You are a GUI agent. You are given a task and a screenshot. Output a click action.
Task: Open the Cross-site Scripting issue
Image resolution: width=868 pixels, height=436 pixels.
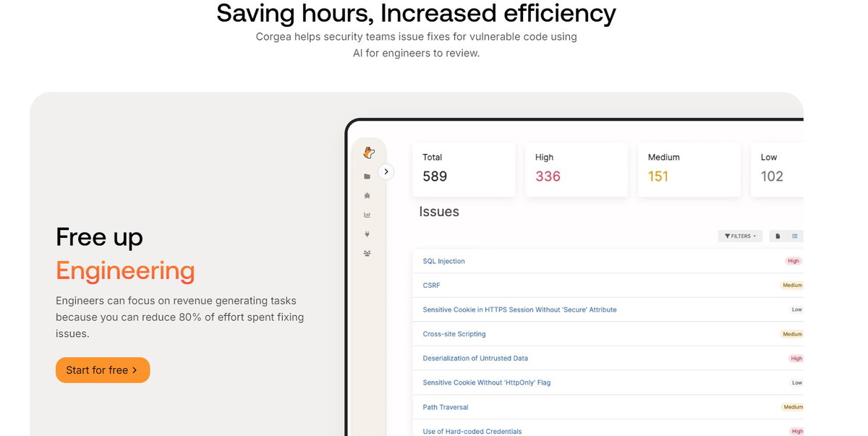[454, 334]
